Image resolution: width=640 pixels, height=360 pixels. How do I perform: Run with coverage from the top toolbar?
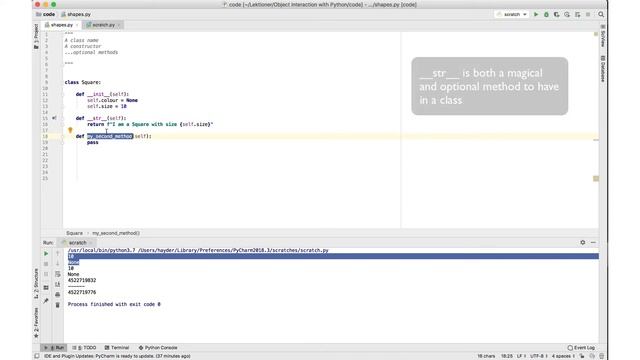pyautogui.click(x=556, y=14)
